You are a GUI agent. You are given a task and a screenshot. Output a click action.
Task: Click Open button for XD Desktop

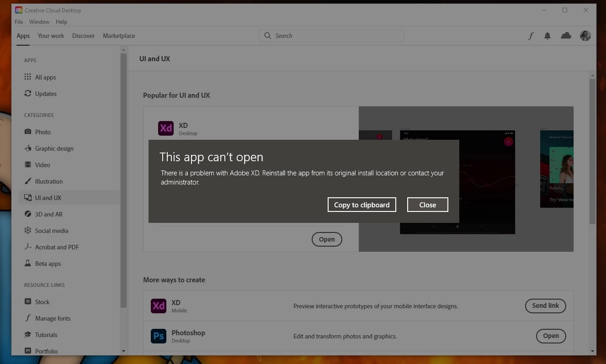[x=327, y=239]
